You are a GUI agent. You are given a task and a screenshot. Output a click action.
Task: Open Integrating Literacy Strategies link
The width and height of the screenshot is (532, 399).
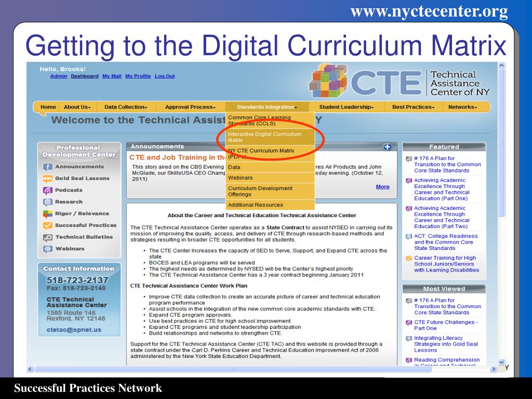point(446,344)
